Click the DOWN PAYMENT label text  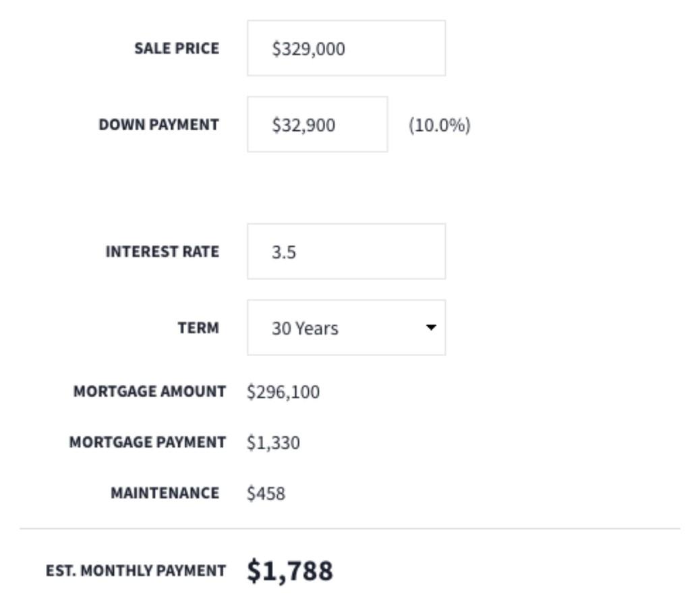[158, 125]
